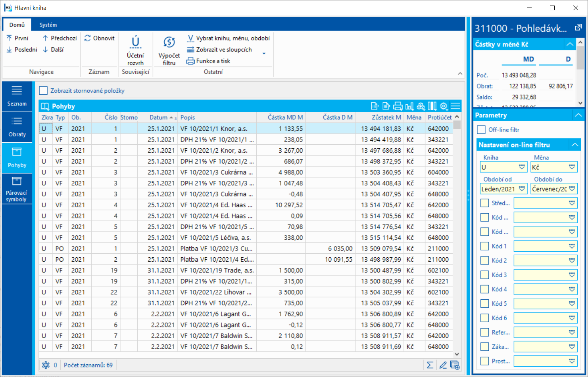Open column settings icon in Pohyby header
This screenshot has height=377, width=588.
tap(432, 106)
